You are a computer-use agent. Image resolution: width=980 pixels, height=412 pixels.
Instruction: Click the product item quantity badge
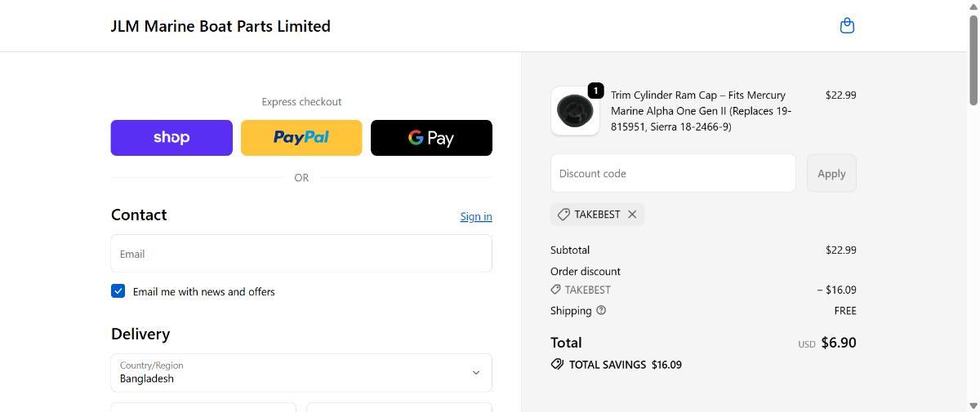tap(595, 91)
